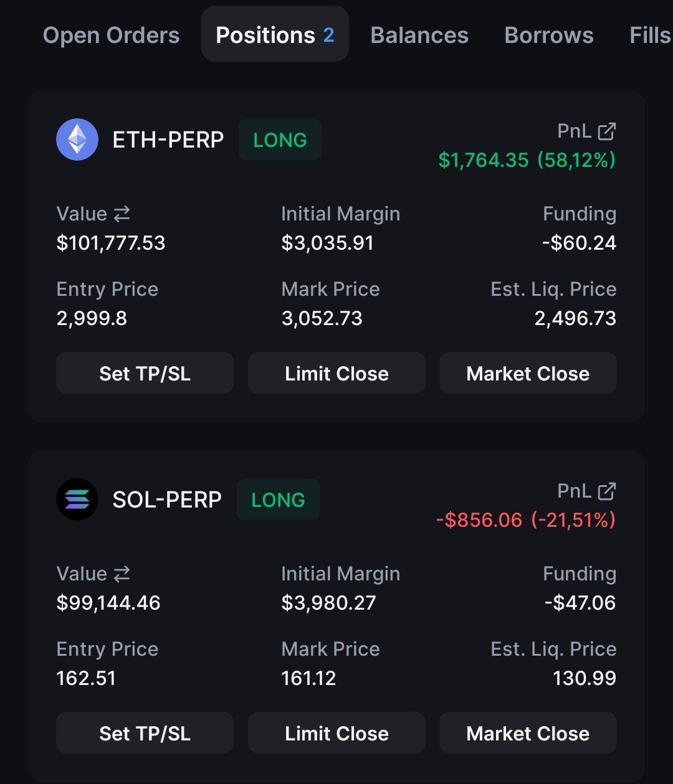Open SOL-PERP PnL share link icon
The width and height of the screenshot is (673, 784).
tap(606, 491)
